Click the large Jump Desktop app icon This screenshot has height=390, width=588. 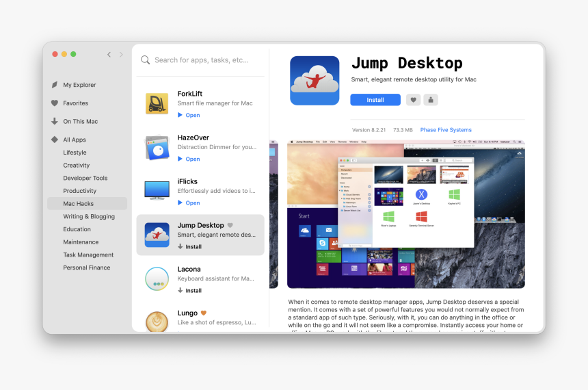(315, 81)
